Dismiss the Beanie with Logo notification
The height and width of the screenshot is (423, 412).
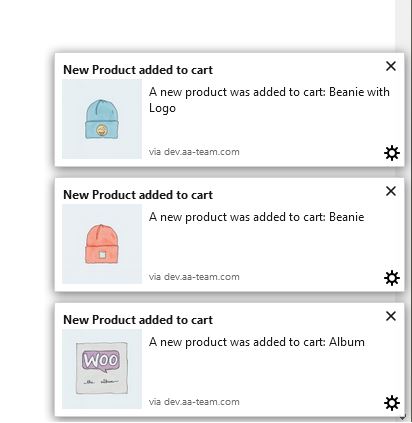(391, 66)
